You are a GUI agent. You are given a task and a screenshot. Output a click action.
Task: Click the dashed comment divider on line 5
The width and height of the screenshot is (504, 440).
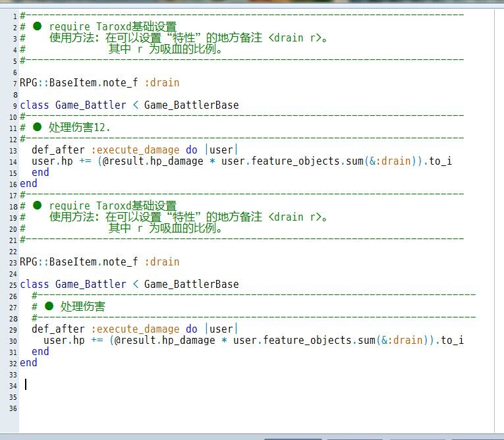click(x=242, y=60)
